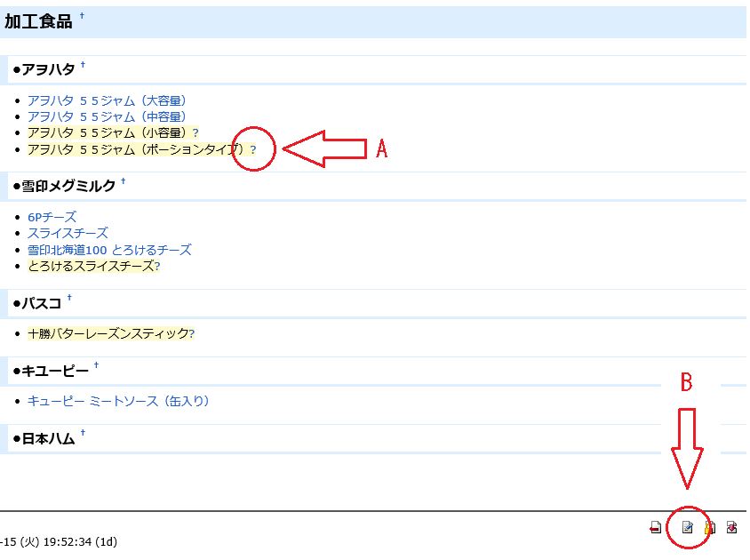Open 雪印北海道100 とろけるチーズ link
The height and width of the screenshot is (560, 750).
coord(109,251)
